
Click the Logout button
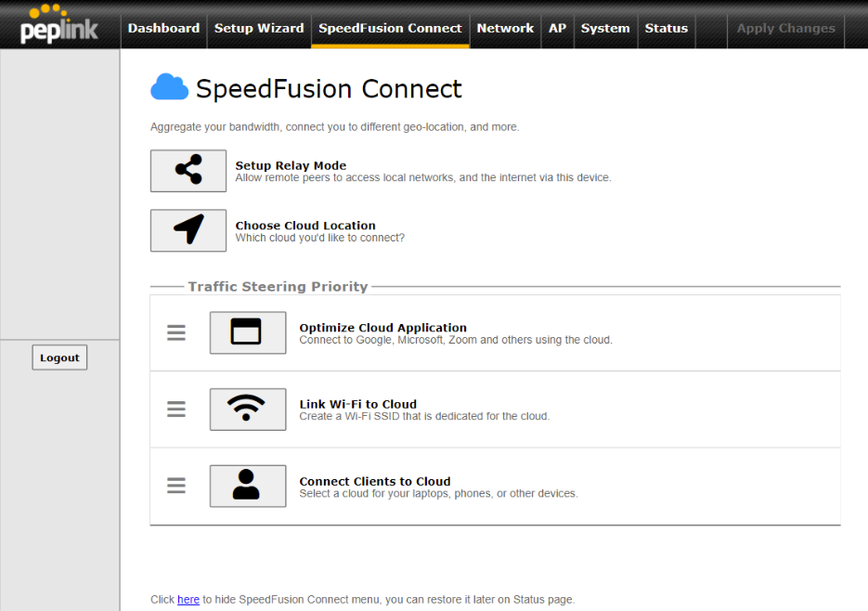coord(59,357)
